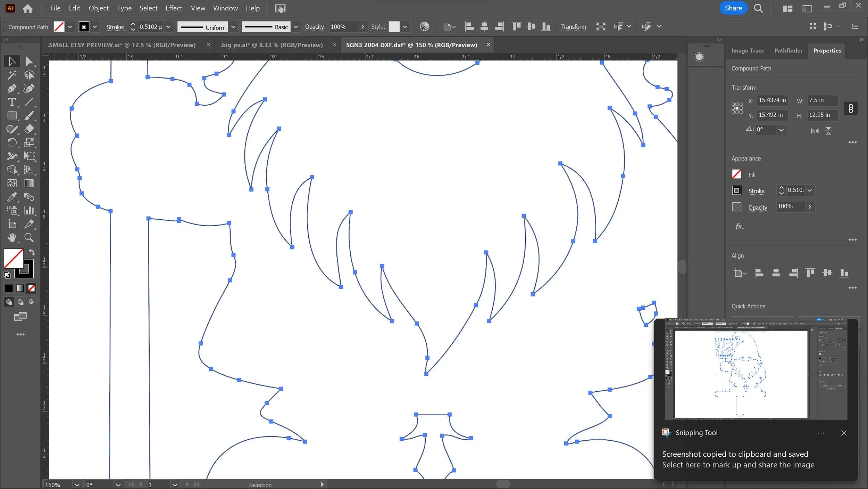Screen dimensions: 868x489
Task: Set fill to None in the Tools panel
Action: pyautogui.click(x=32, y=288)
